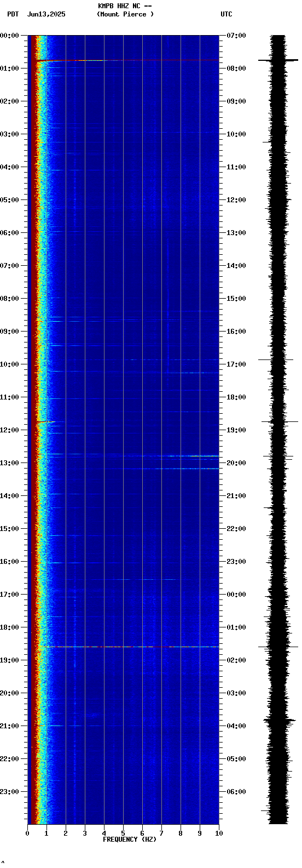Click the 19:00 PDT left axis label

pyautogui.click(x=10, y=660)
